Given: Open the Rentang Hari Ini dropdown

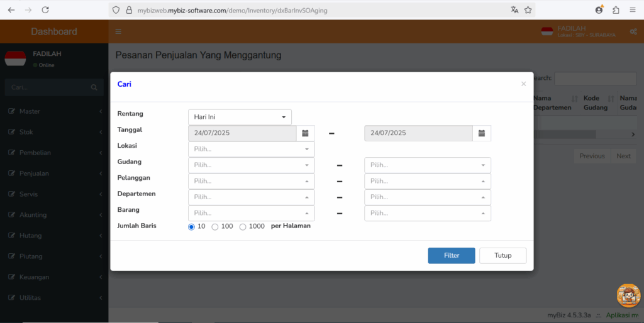Looking at the screenshot, I should pos(240,117).
